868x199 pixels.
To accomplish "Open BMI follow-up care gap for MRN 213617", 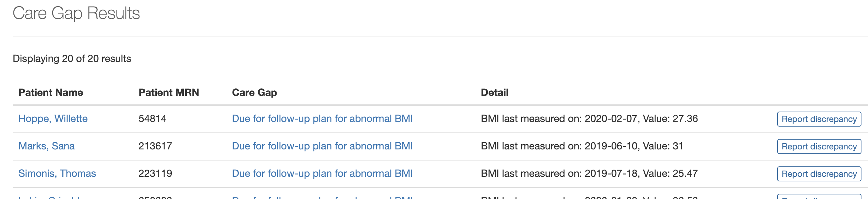I will 322,146.
